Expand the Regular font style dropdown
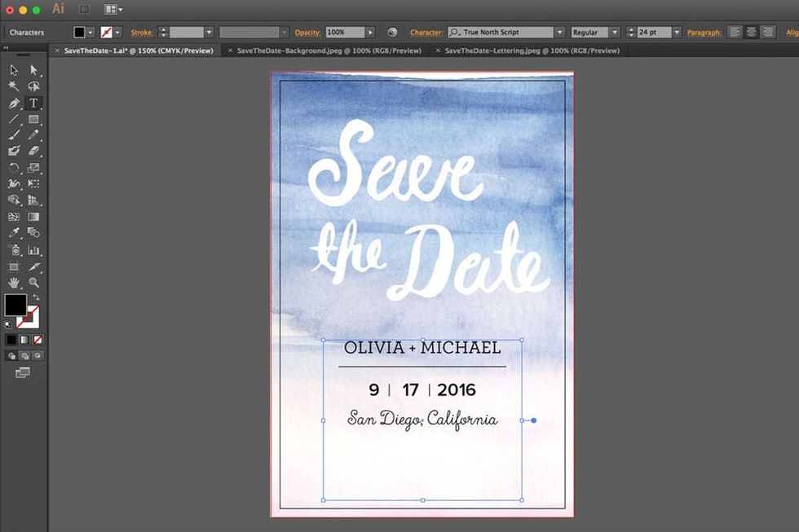 614,33
